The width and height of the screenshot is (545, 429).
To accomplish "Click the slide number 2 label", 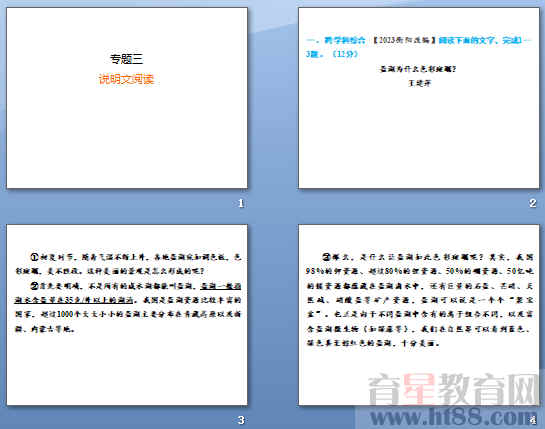I will (x=533, y=203).
